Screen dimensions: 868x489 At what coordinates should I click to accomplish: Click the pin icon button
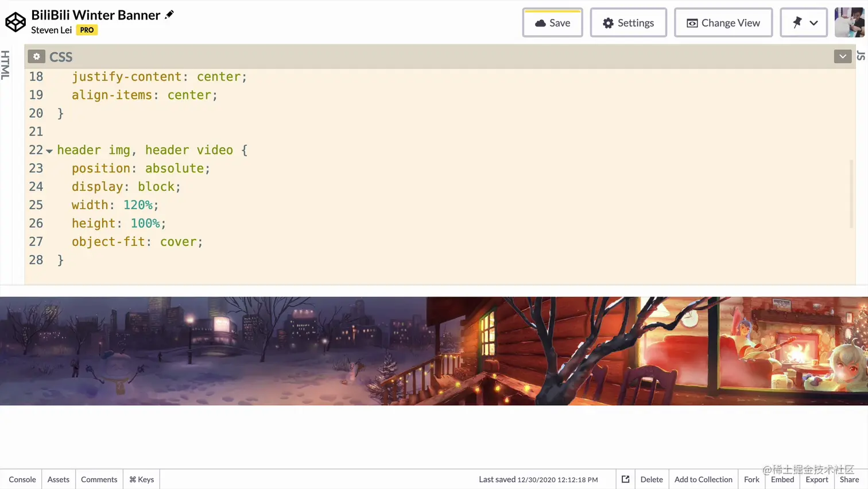point(797,22)
